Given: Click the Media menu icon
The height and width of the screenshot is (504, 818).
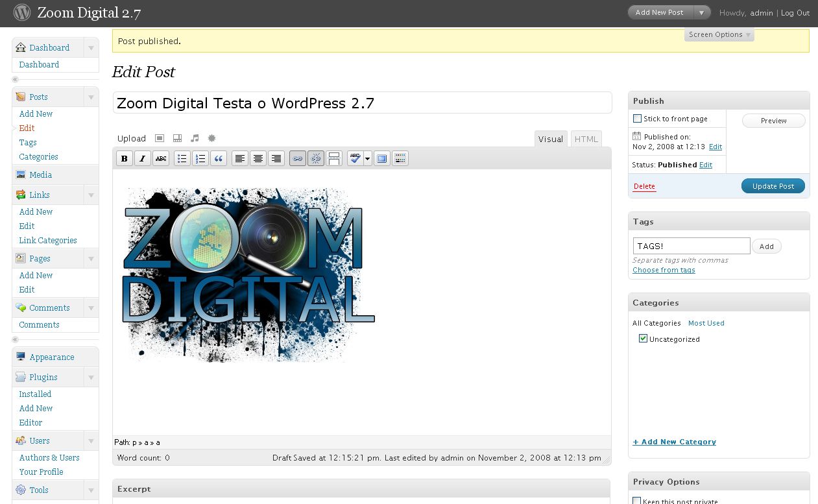Looking at the screenshot, I should point(21,174).
